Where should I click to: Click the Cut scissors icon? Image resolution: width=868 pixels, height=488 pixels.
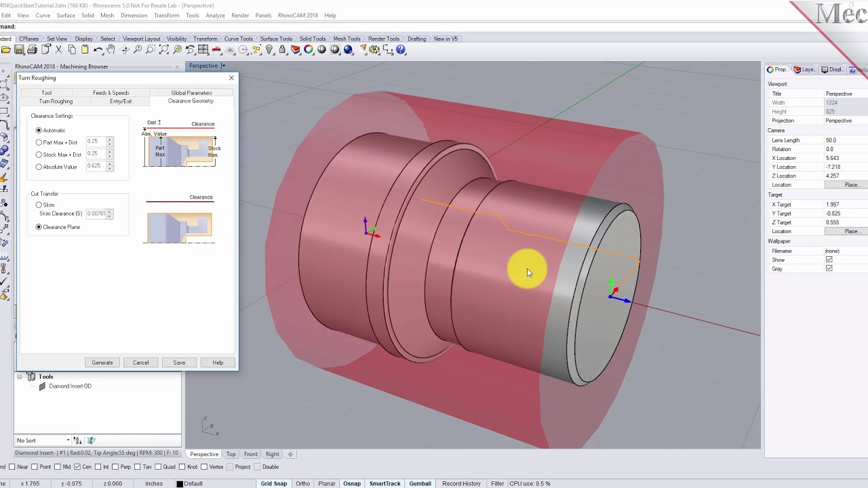(x=58, y=49)
